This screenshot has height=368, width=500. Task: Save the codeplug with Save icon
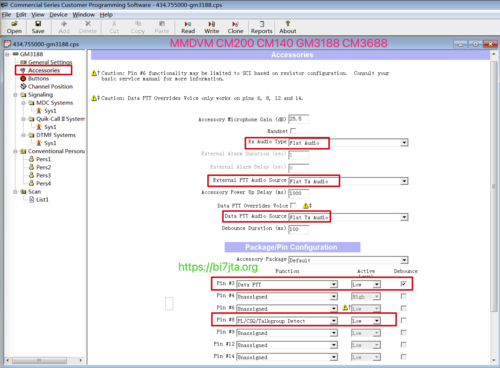pos(38,27)
